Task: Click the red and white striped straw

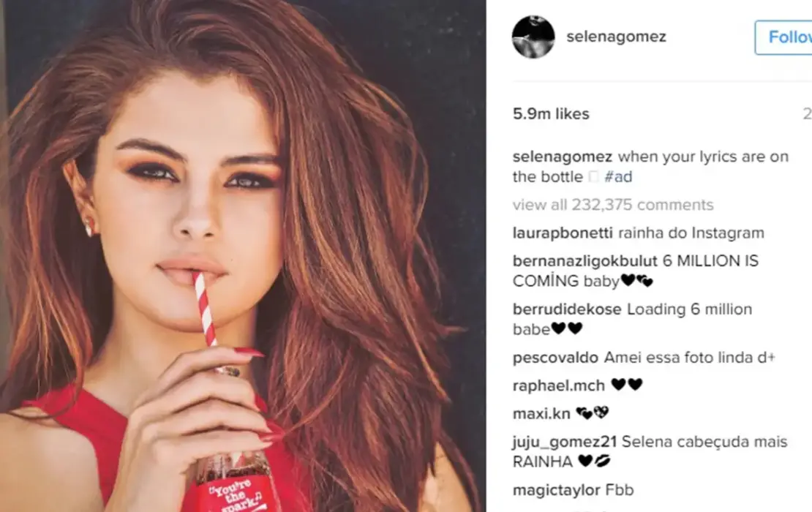Action: pos(206,309)
